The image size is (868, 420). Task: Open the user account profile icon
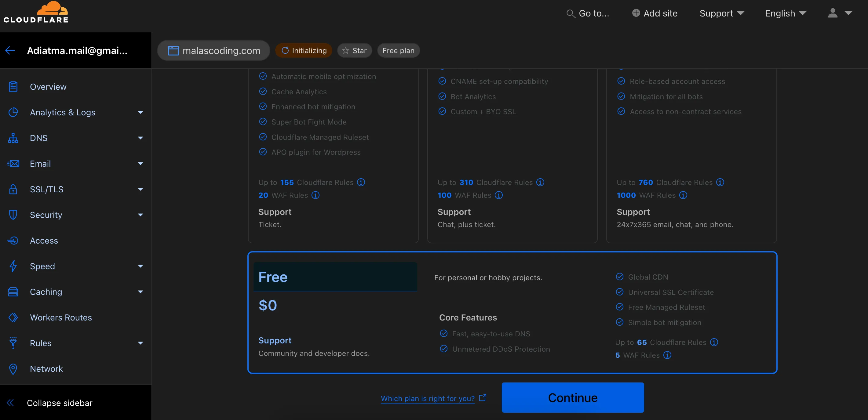click(x=833, y=13)
